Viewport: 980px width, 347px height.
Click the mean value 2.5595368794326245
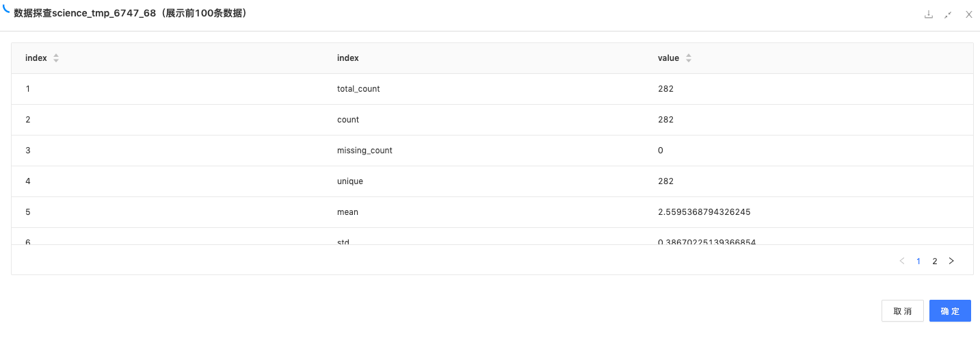click(x=704, y=212)
